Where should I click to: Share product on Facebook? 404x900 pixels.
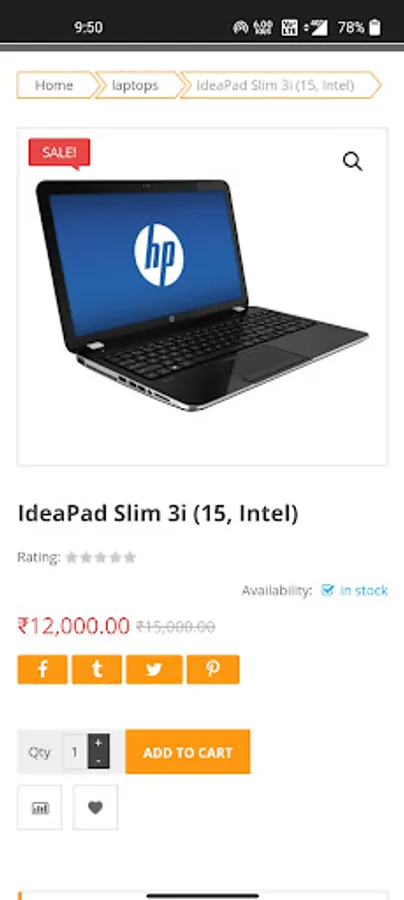42,669
